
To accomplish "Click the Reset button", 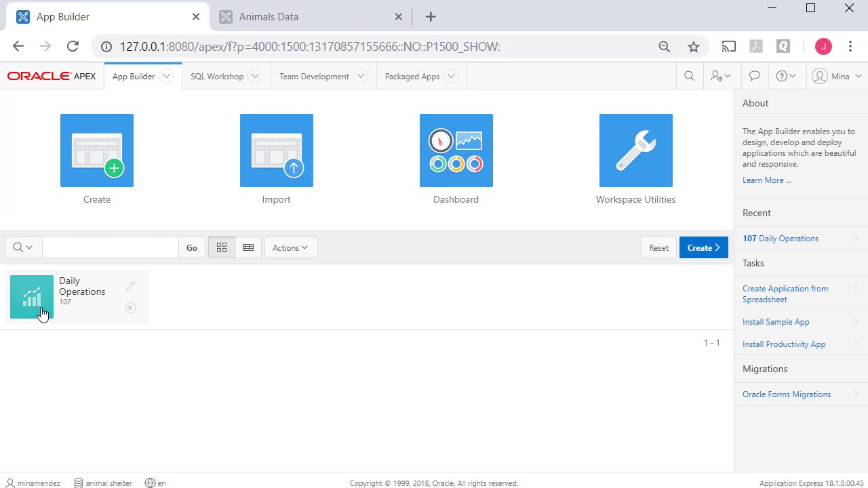I will click(658, 247).
